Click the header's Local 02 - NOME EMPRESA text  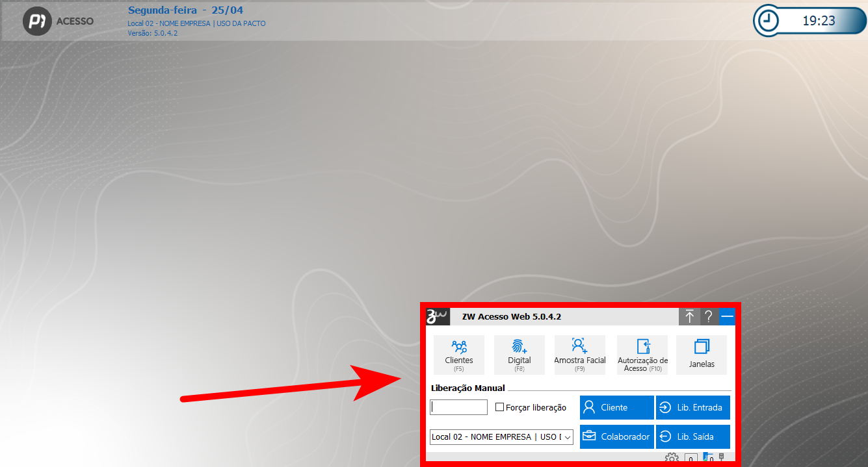click(x=196, y=23)
